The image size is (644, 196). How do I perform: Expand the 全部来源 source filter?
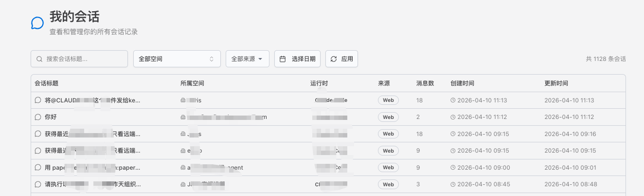(x=247, y=59)
